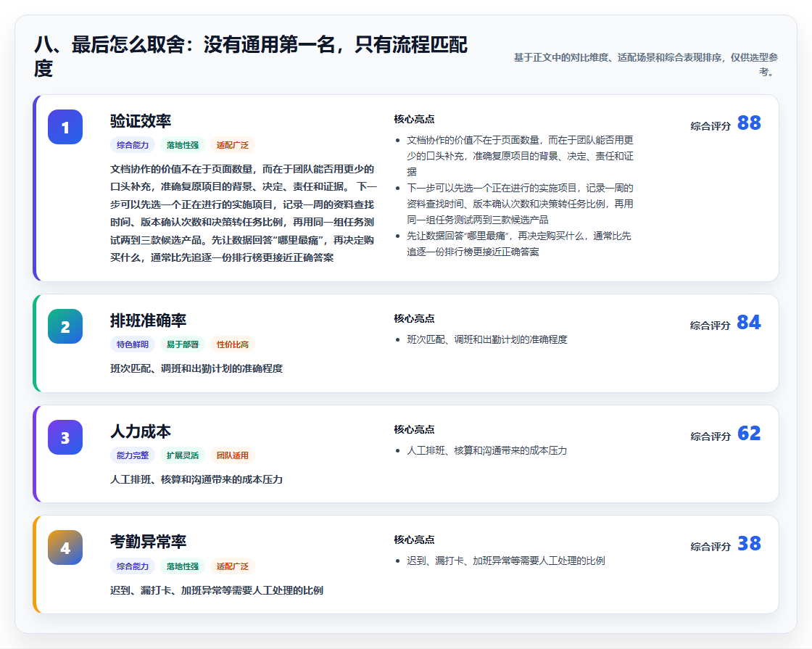Click bullet 班次匹配、调班和出勤计划的准确程度
Screen dimensions: 812x649
click(x=486, y=339)
